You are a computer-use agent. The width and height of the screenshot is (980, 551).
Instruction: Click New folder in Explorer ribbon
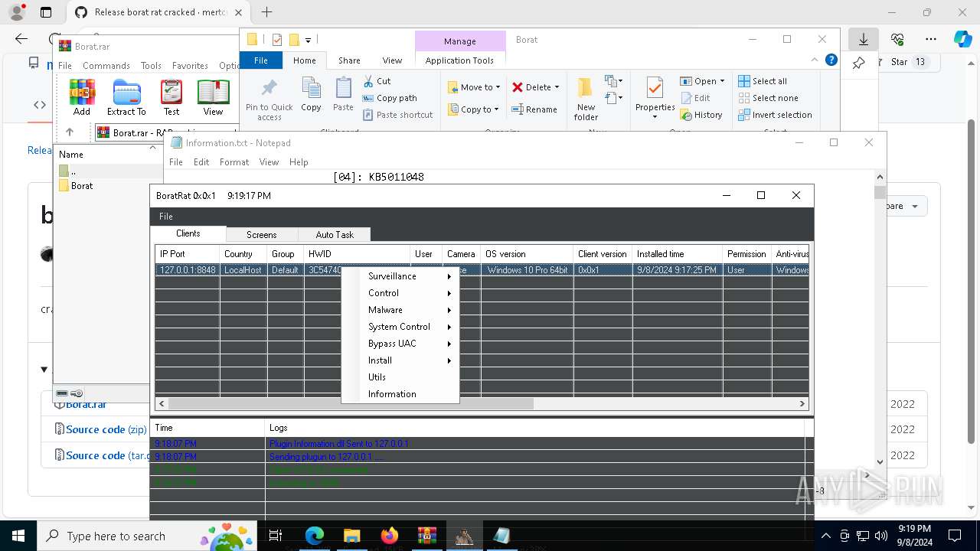[x=586, y=99]
